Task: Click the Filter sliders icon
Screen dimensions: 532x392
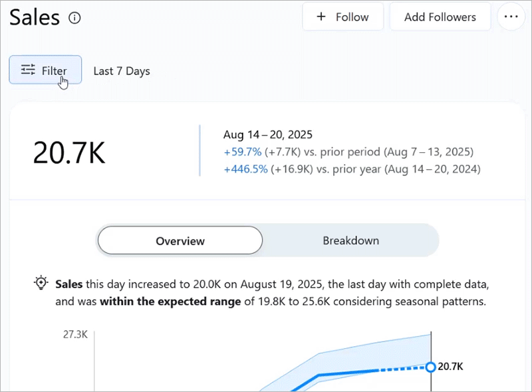Action: click(x=28, y=70)
